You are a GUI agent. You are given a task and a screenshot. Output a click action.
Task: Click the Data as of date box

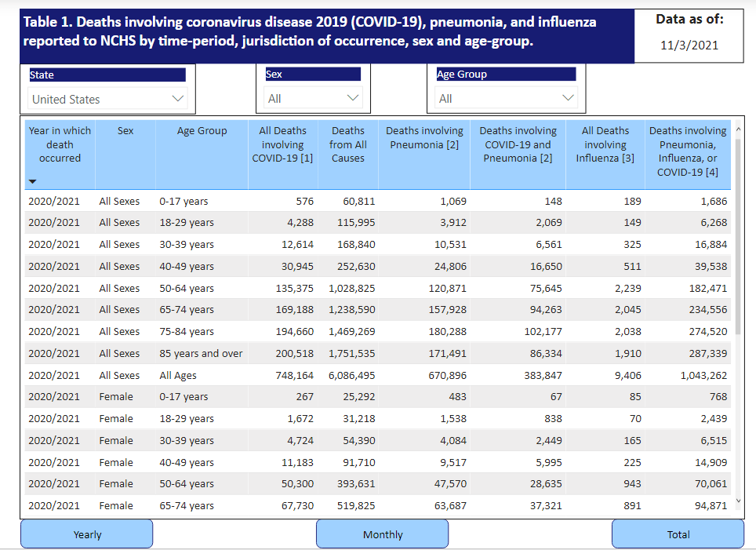(x=689, y=46)
